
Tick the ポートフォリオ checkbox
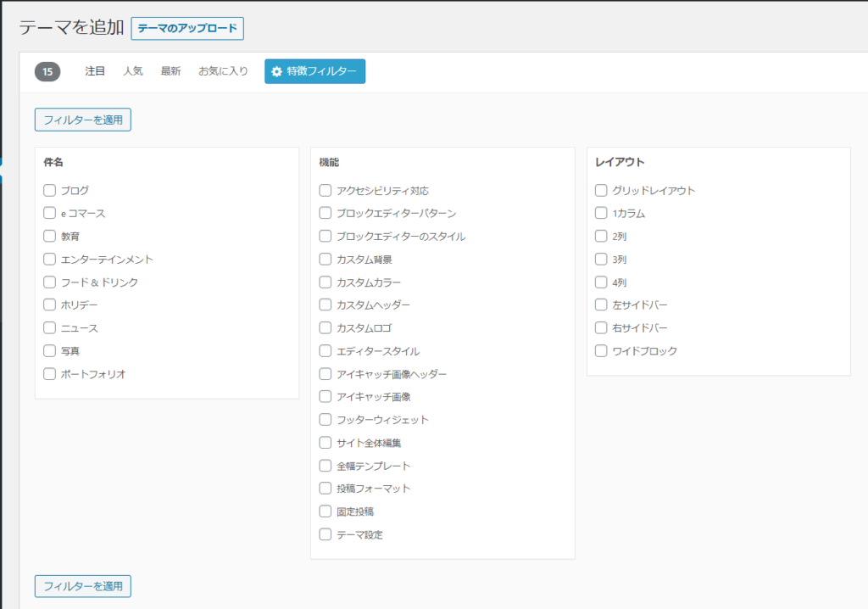pyautogui.click(x=50, y=374)
